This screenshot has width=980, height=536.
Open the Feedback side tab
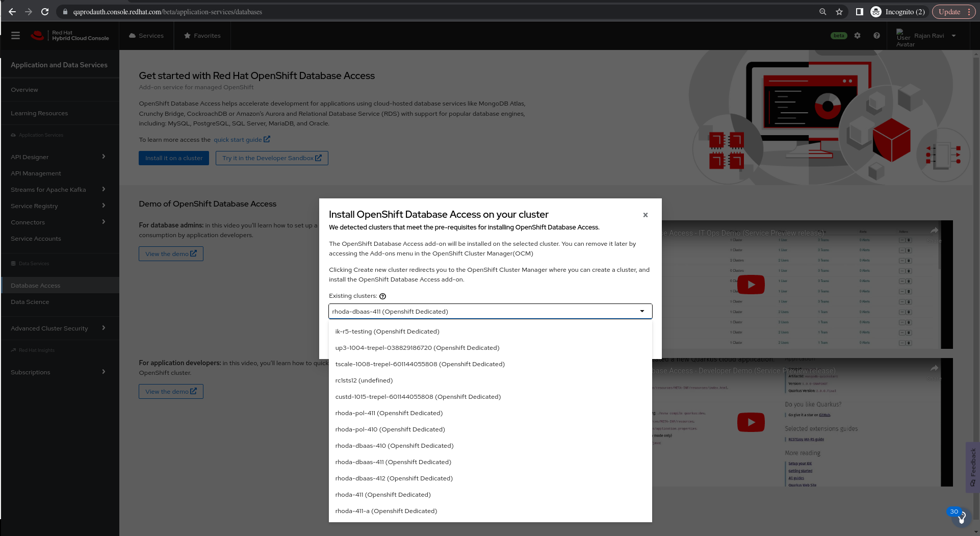973,467
